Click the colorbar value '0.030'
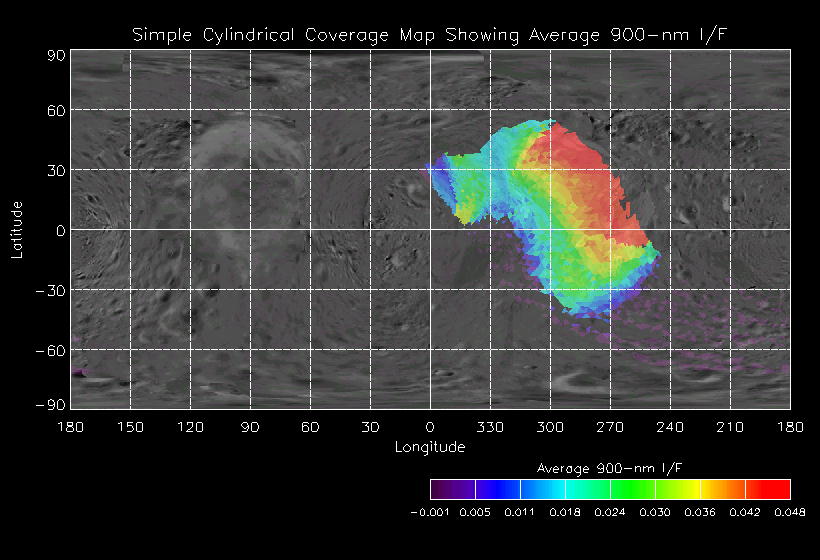Screen dimensions: 820x560 pos(655,512)
